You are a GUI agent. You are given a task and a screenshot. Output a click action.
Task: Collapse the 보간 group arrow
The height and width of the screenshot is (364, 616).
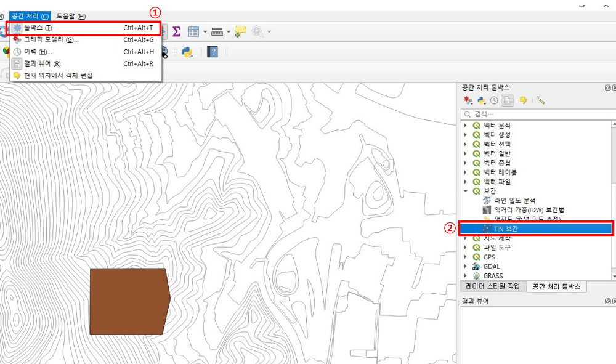click(466, 191)
